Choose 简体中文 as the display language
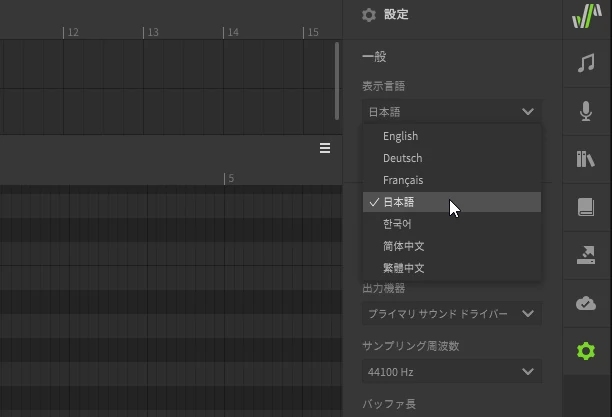This screenshot has height=417, width=612. point(403,246)
